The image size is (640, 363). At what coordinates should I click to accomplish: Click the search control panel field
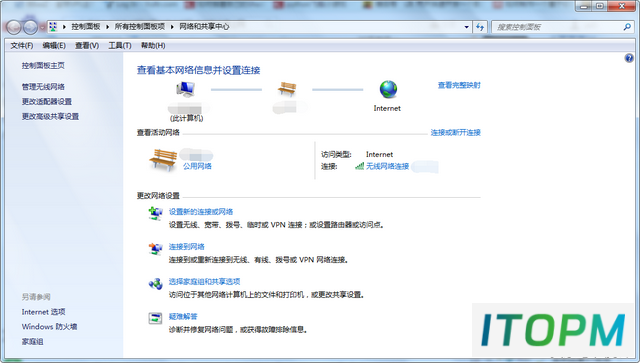click(x=558, y=27)
